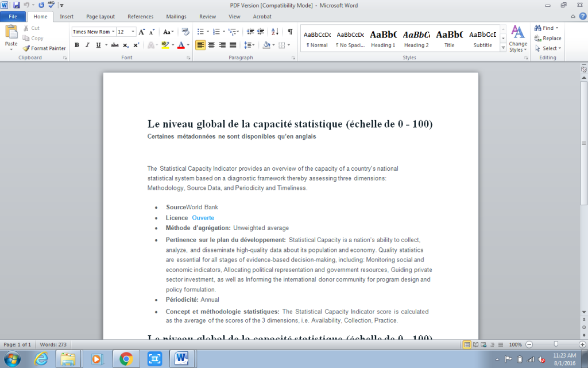Apply the Heading 1 style
Viewport: 588px width, 368px height.
point(383,39)
